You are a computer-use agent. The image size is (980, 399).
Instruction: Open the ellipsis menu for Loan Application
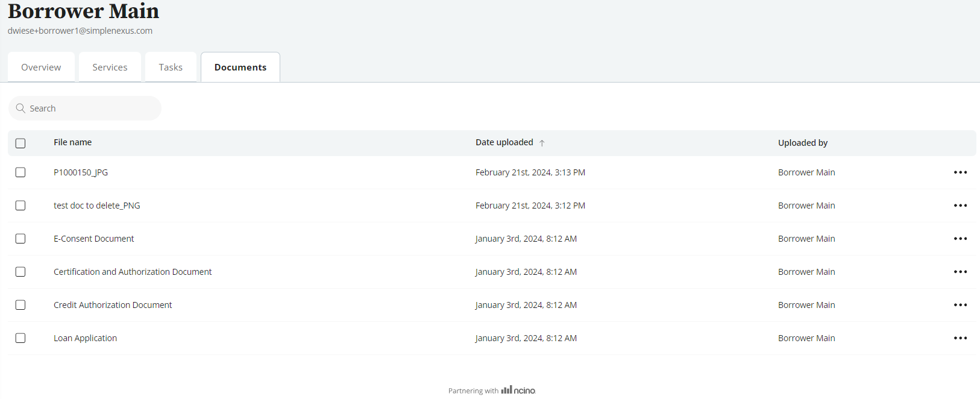pyautogui.click(x=960, y=338)
